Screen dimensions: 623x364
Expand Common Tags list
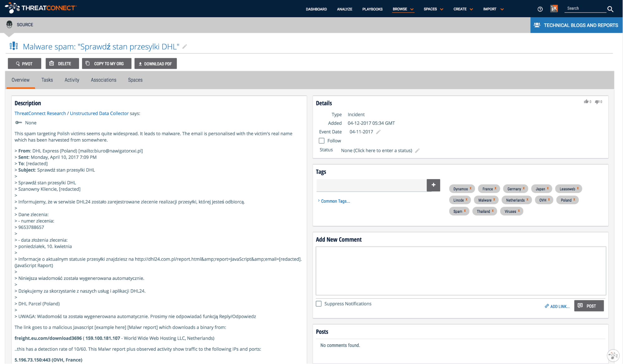334,201
